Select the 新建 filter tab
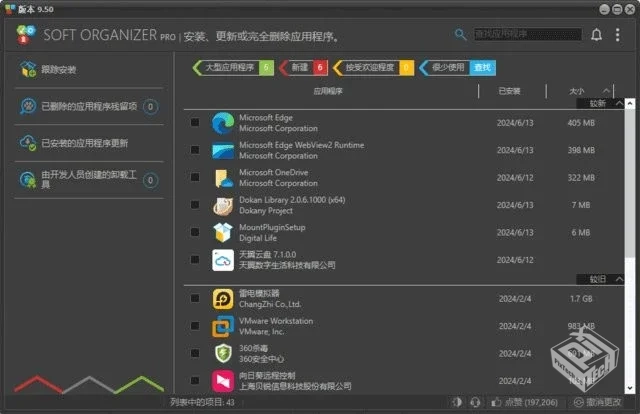Image resolution: width=640 pixels, height=414 pixels. [x=304, y=67]
